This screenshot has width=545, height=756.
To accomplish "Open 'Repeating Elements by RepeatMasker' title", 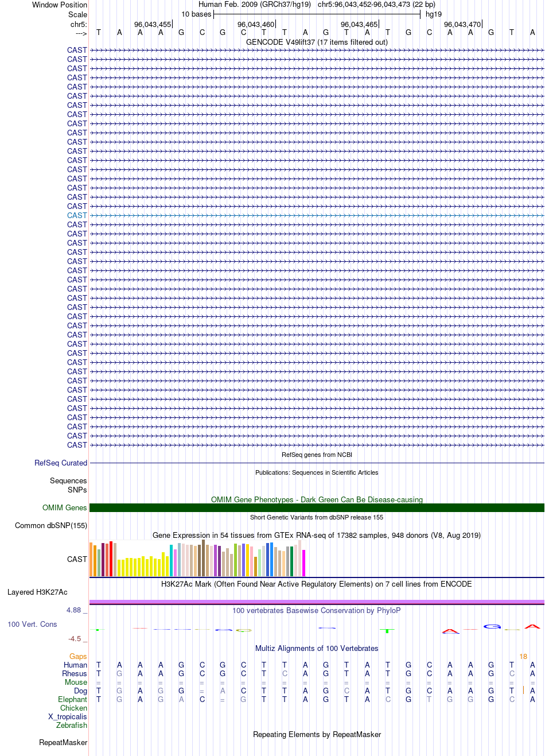I will [x=317, y=734].
